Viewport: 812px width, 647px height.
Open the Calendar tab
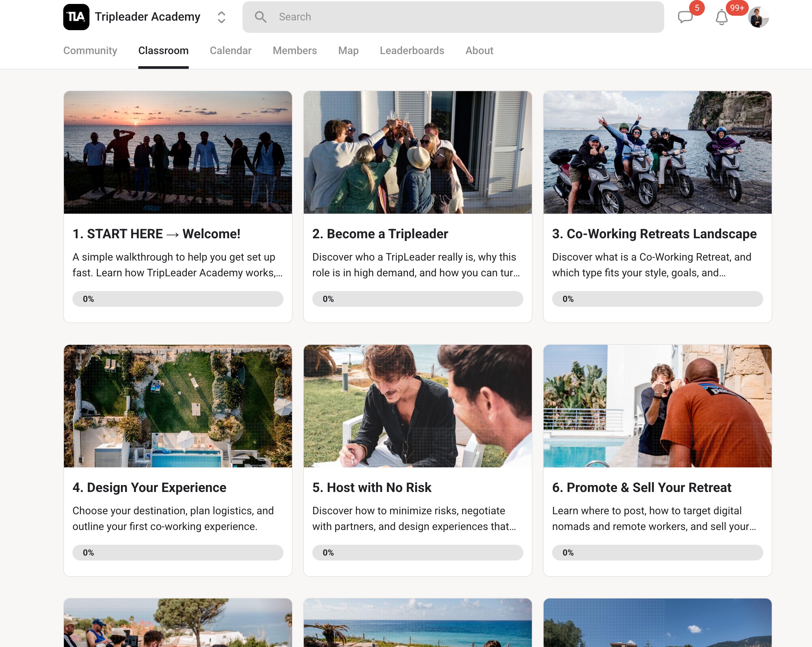coord(230,50)
